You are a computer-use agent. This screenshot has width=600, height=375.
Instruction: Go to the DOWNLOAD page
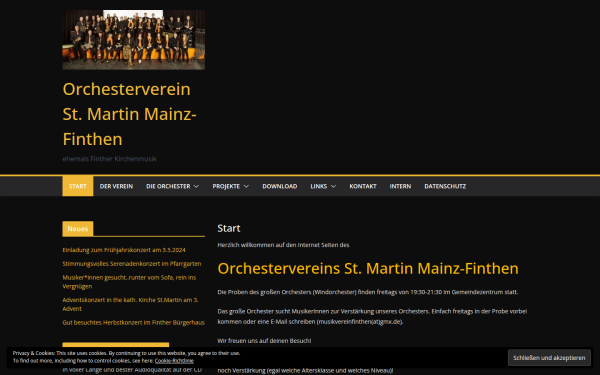click(x=280, y=186)
